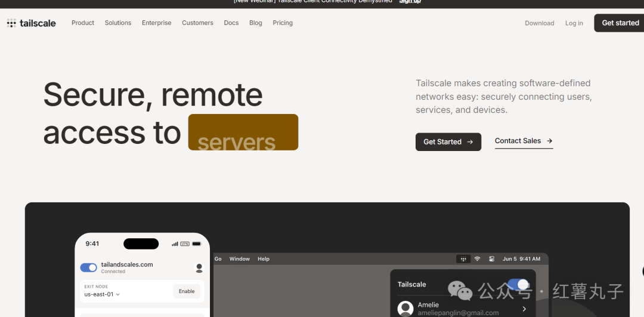Open the Enterprise nav item
The width and height of the screenshot is (644, 317).
[x=156, y=23]
